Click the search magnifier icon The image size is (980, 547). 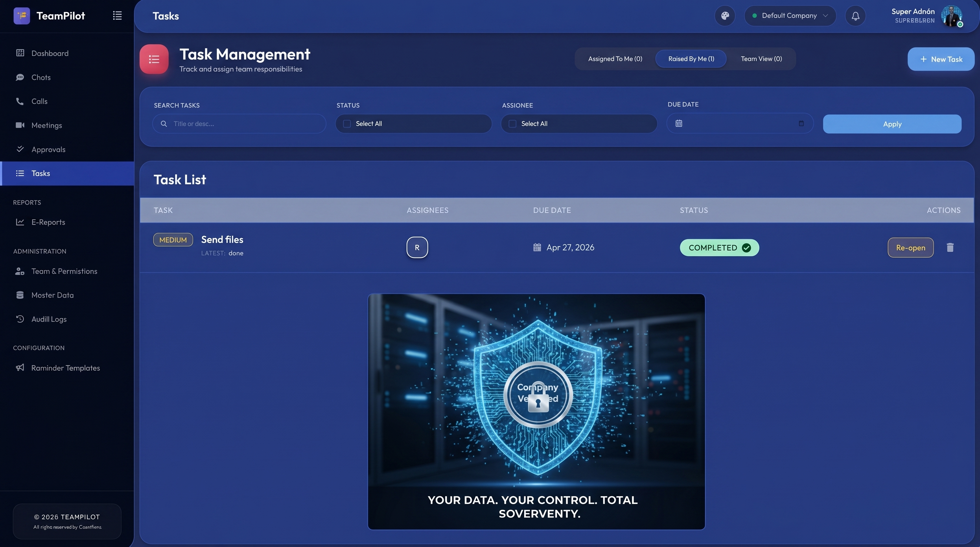tap(163, 124)
